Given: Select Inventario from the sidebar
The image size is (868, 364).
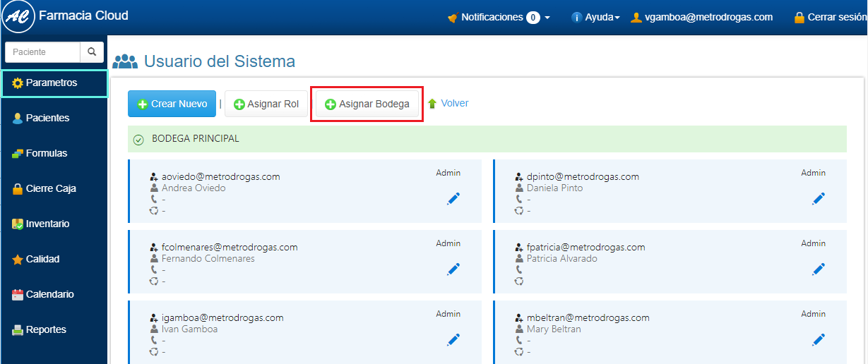Looking at the screenshot, I should [x=47, y=224].
